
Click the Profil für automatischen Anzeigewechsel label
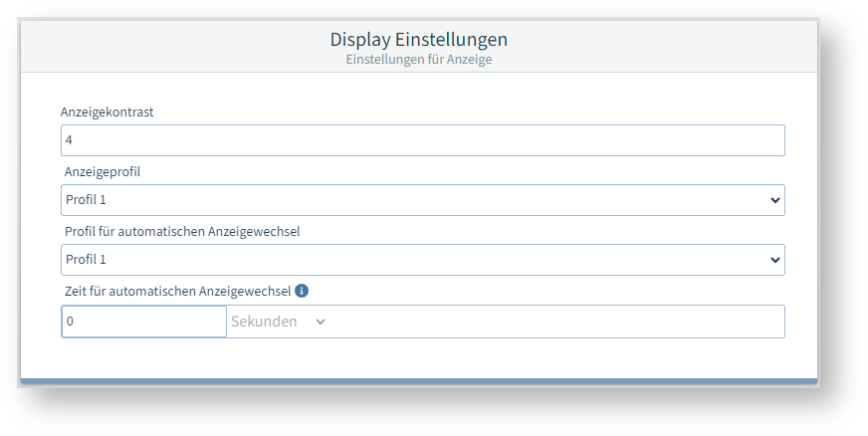click(x=182, y=232)
